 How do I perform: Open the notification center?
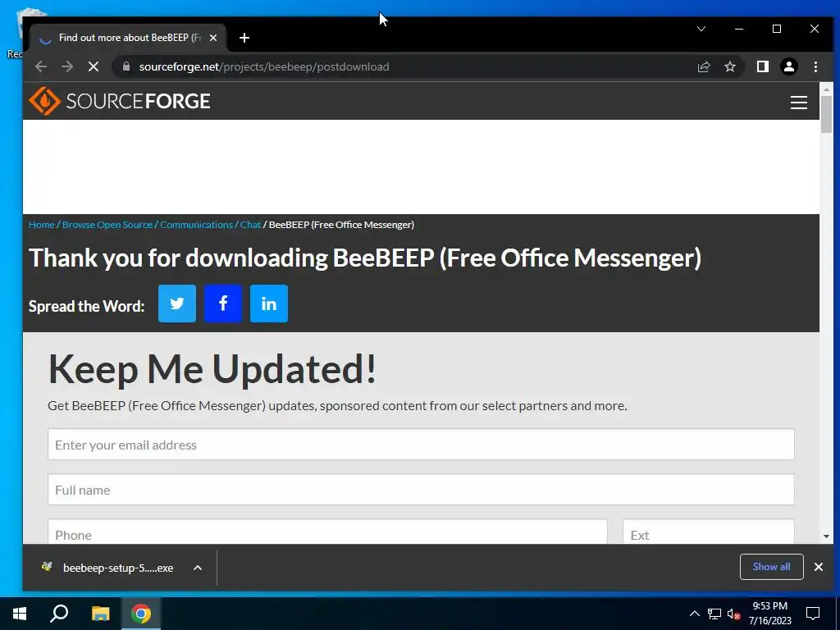click(x=813, y=614)
